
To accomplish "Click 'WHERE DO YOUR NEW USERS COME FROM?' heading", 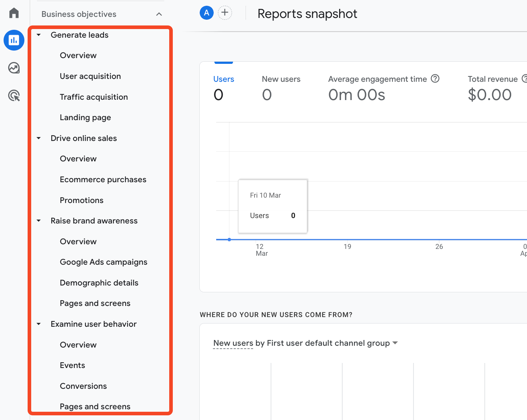I will point(276,315).
